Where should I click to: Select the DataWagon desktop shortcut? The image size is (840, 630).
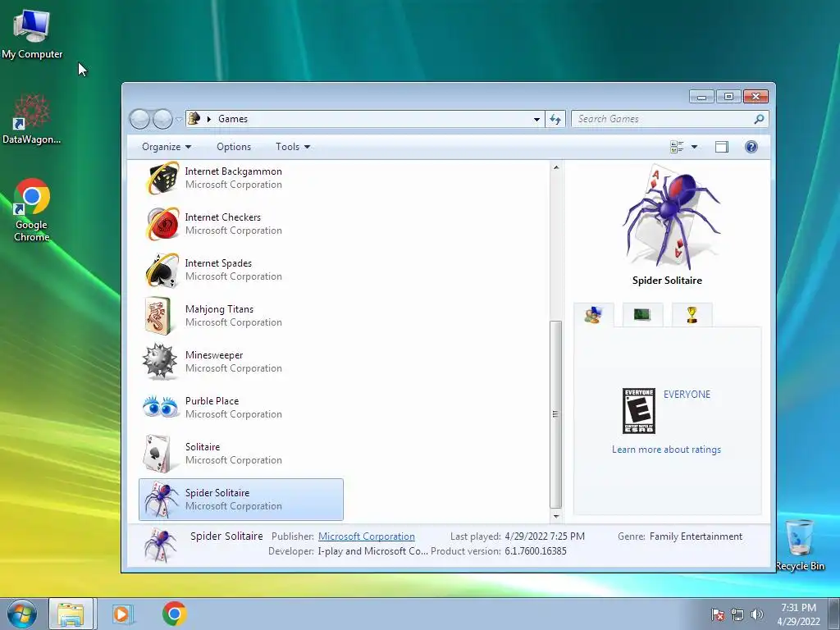point(32,119)
